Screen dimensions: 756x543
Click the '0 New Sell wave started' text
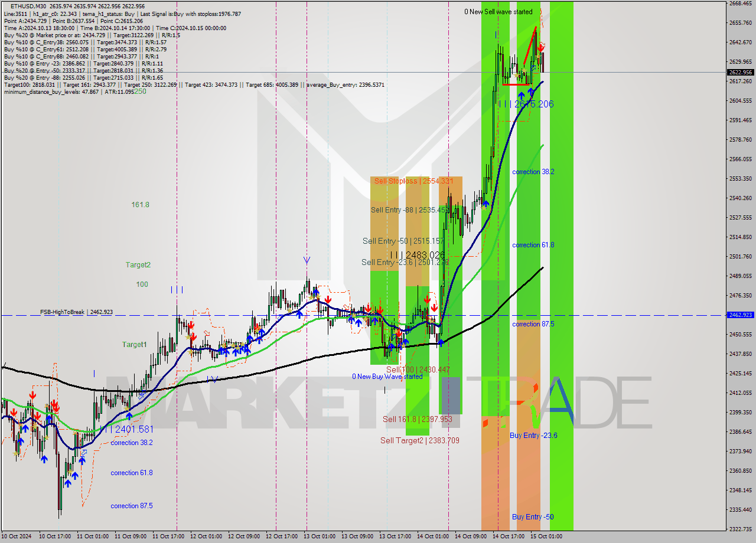click(498, 12)
